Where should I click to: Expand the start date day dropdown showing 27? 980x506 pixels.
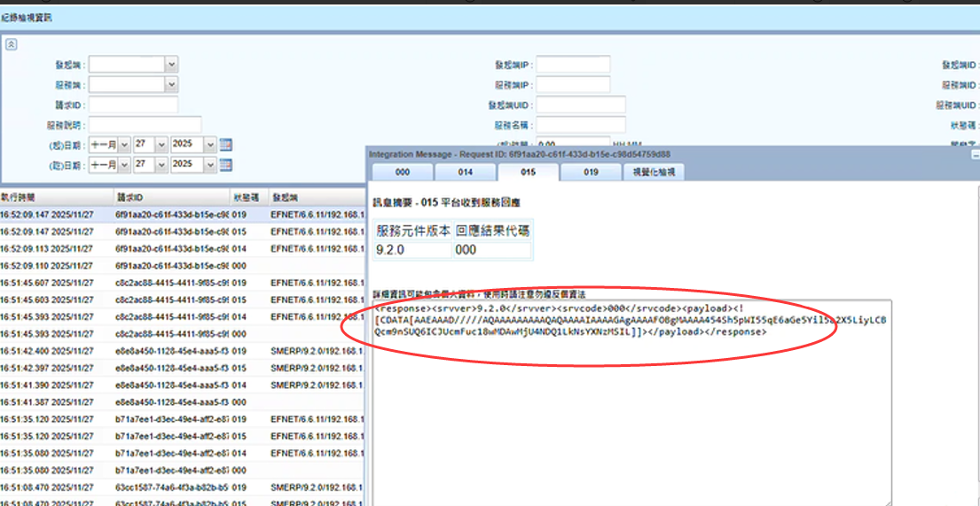[162, 144]
